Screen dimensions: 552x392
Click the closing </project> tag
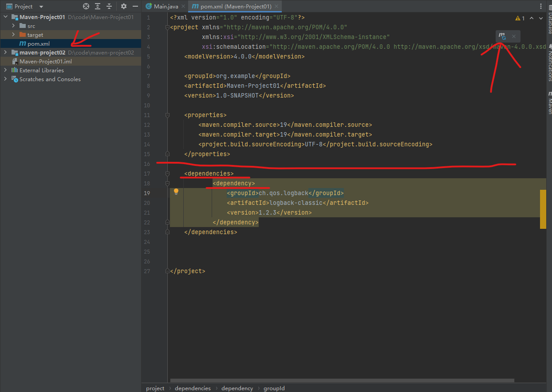[x=188, y=271]
